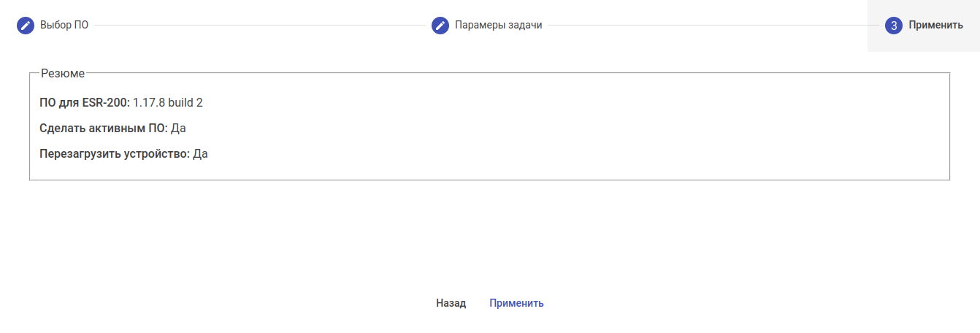Click the Сделать активным ПО label
Image resolution: width=980 pixels, height=333 pixels.
click(103, 129)
